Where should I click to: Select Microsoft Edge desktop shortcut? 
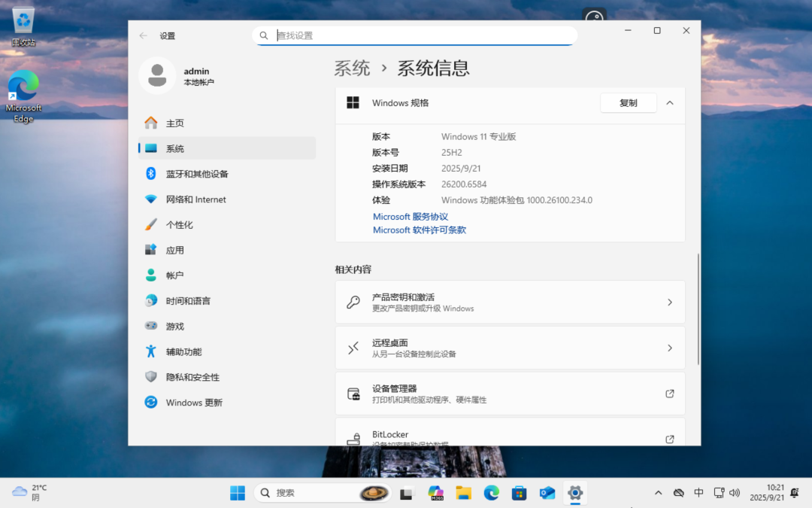point(23,96)
